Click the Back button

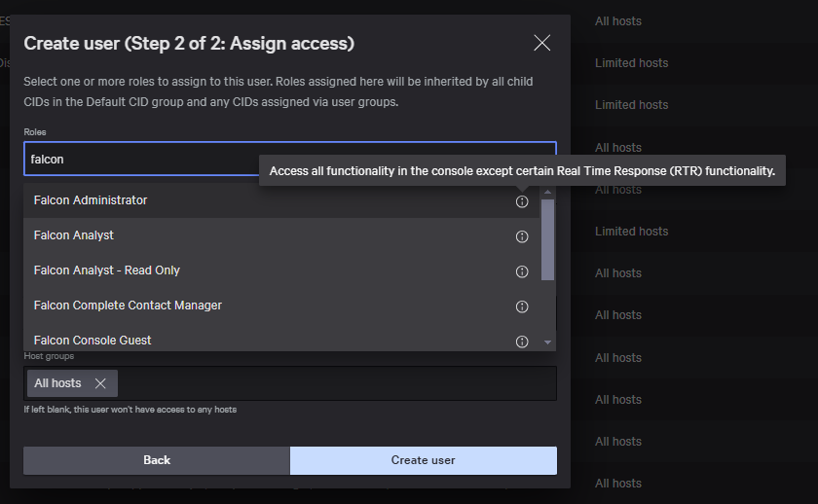157,460
